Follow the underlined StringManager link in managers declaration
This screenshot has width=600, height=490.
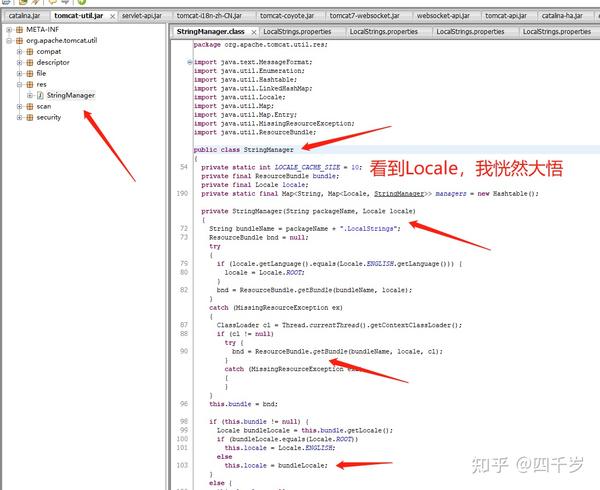click(x=399, y=194)
